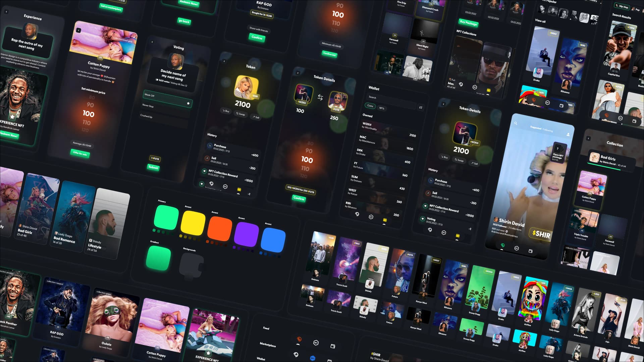Viewport: 644px width, 362px height.
Task: Open profile icon on Shirin David feed
Action: 568,134
